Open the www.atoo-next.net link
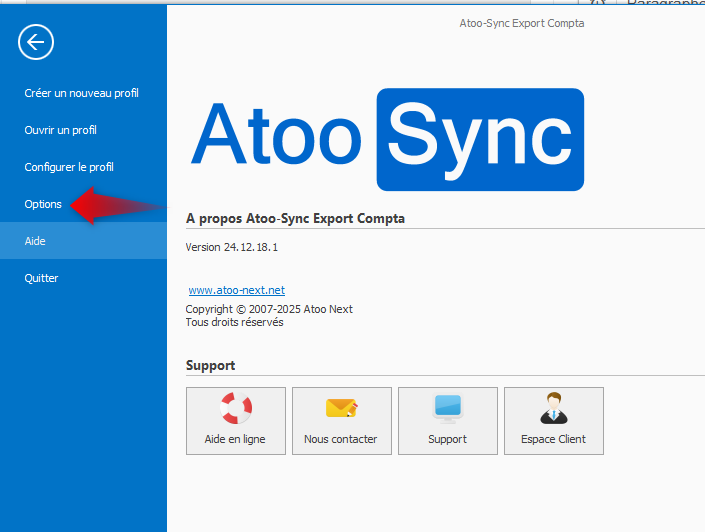 pos(236,290)
